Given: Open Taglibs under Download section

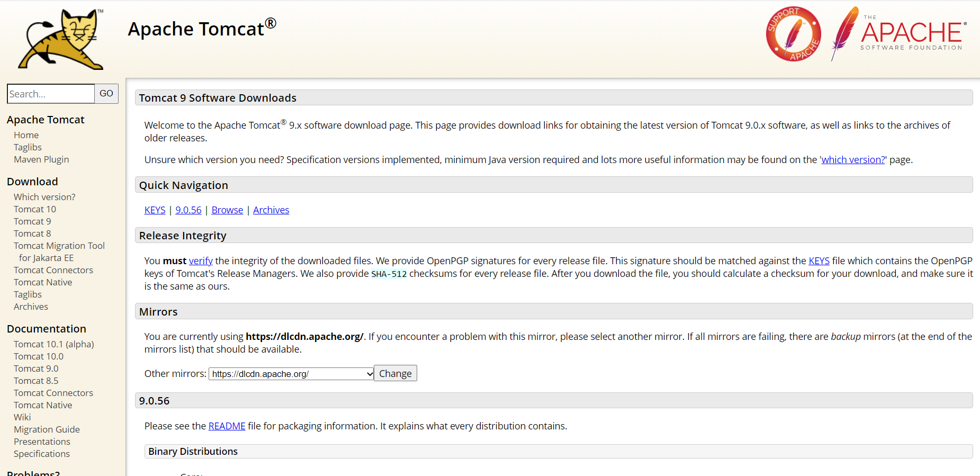Looking at the screenshot, I should point(28,294).
